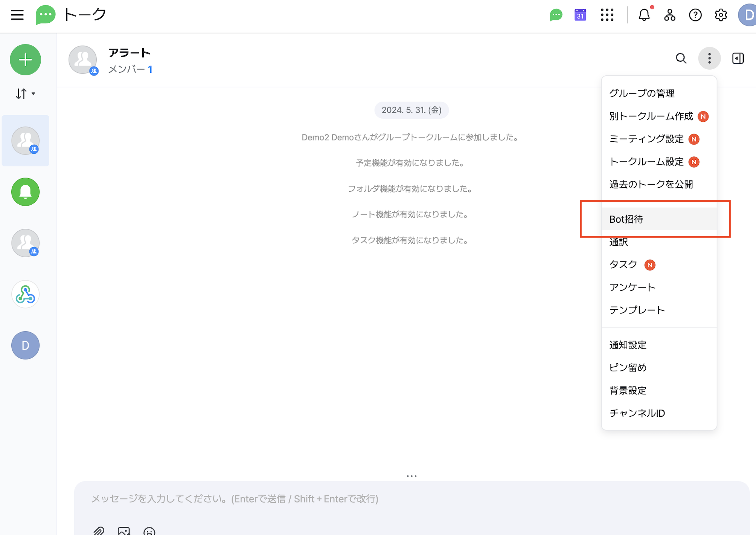This screenshot has height=535, width=756.
Task: Close the three-dot more options menu
Action: click(x=709, y=58)
